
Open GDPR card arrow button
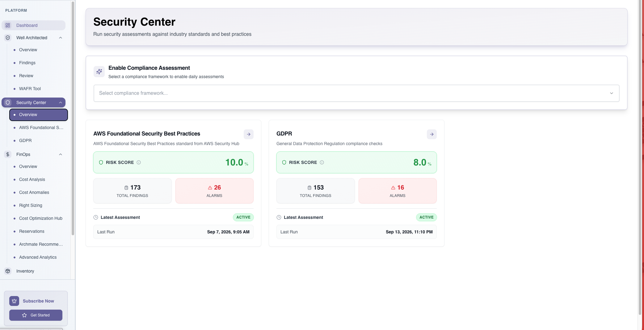[432, 134]
